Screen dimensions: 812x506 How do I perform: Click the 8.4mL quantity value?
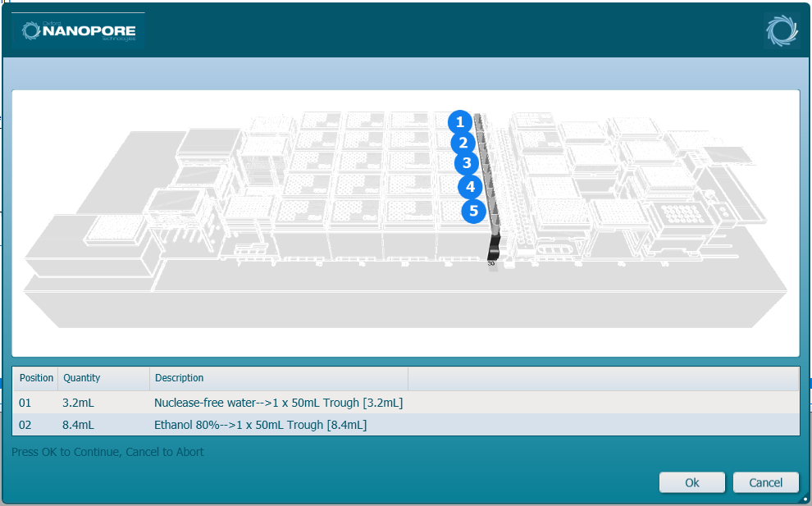point(78,425)
